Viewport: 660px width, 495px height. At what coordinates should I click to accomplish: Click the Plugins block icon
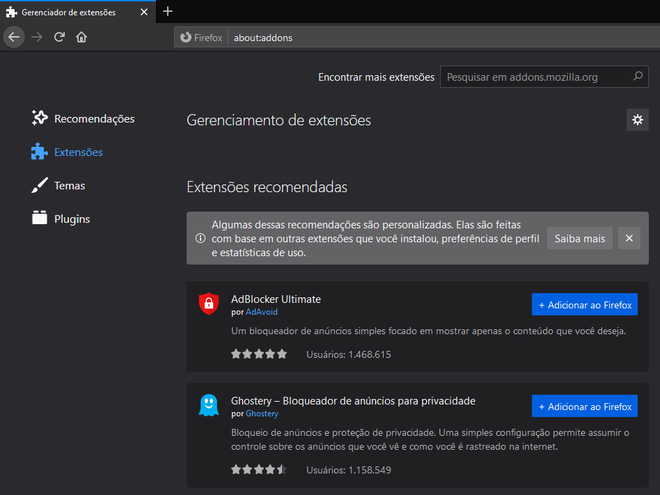pyautogui.click(x=40, y=218)
